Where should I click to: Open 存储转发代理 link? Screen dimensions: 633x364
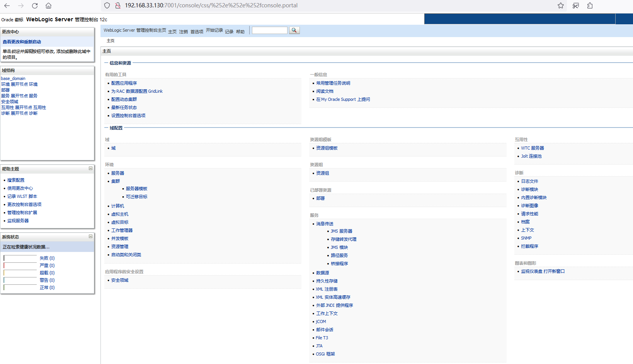pos(344,239)
